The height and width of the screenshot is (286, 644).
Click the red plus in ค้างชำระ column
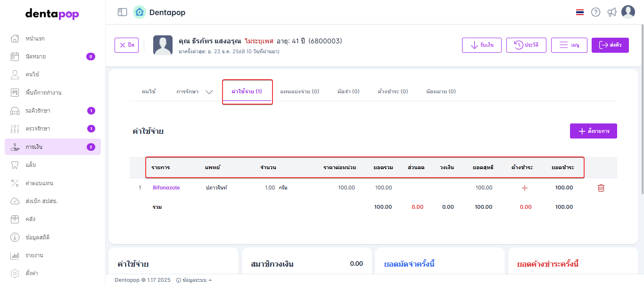point(525,188)
